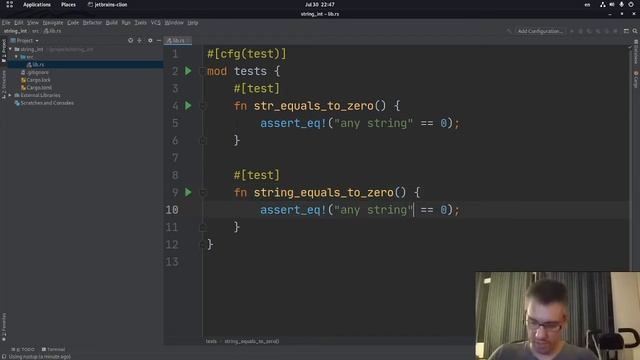This screenshot has height=360, width=640.
Task: Open the File menu
Action: (x=6, y=22)
